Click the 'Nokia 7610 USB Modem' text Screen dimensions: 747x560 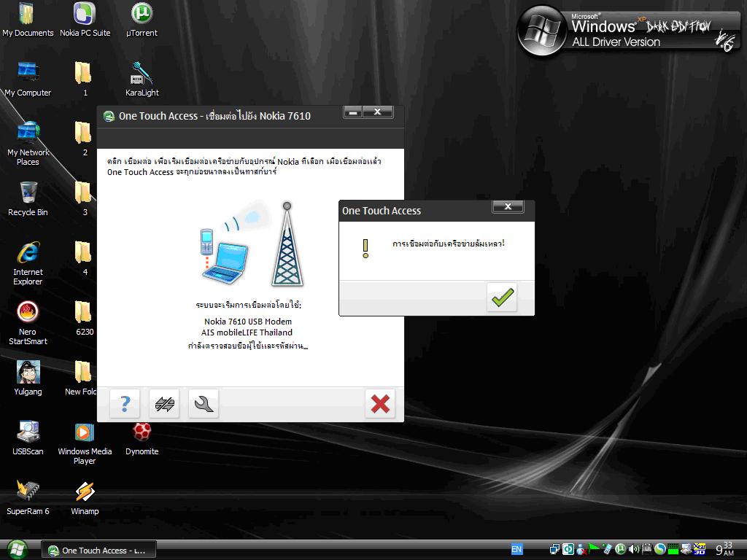[x=248, y=322]
